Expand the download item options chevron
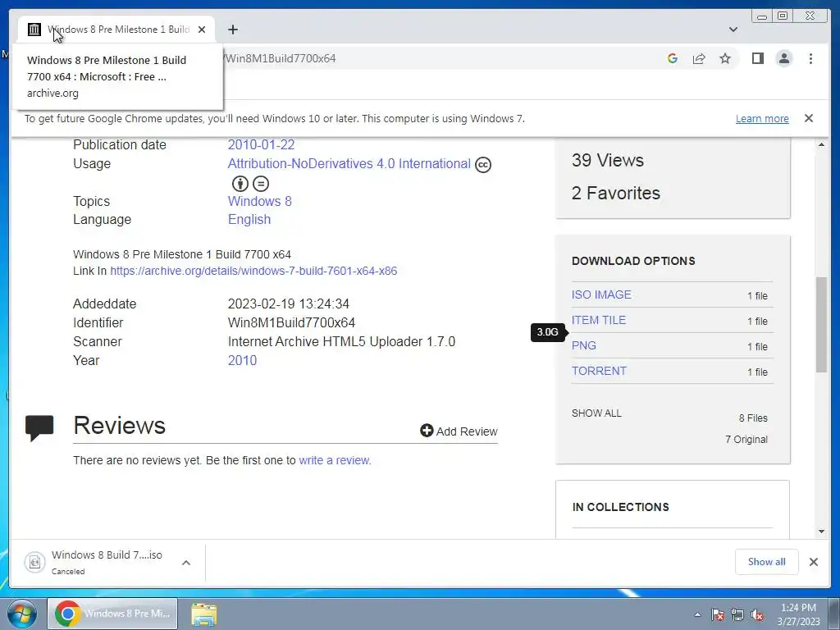This screenshot has width=840, height=630. click(x=186, y=563)
